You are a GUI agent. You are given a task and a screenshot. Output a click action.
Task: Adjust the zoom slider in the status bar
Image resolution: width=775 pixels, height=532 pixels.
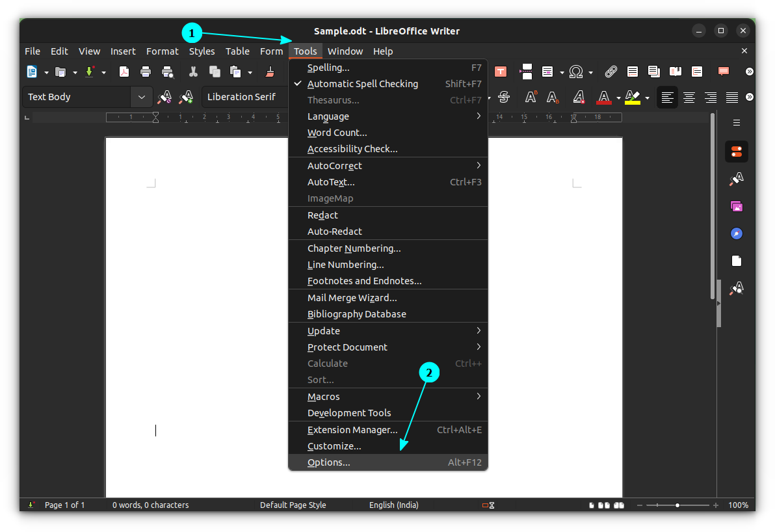pos(677,505)
